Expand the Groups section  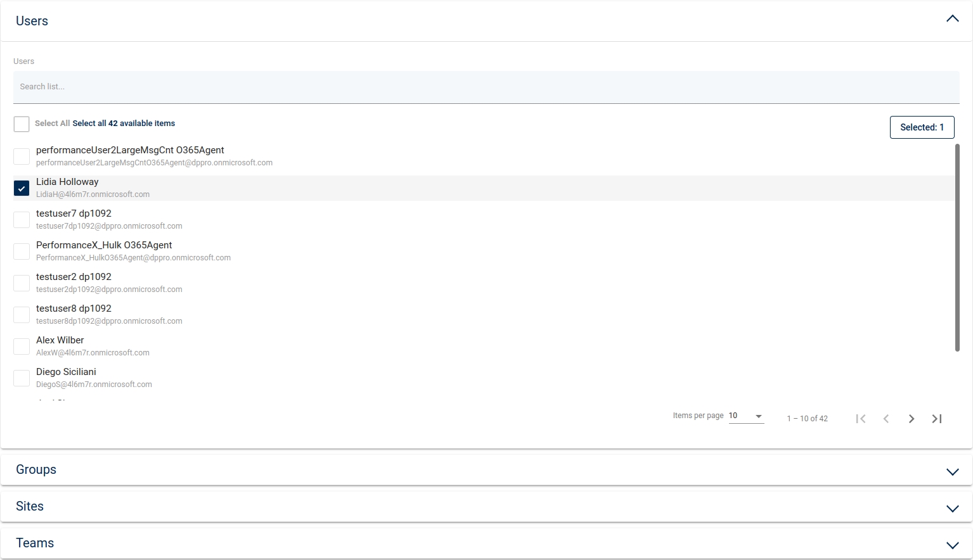(952, 471)
